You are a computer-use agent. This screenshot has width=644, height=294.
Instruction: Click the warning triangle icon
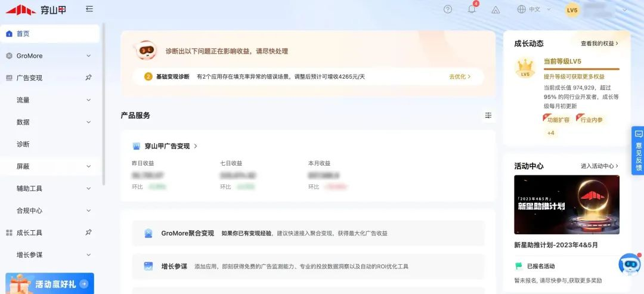click(x=496, y=10)
